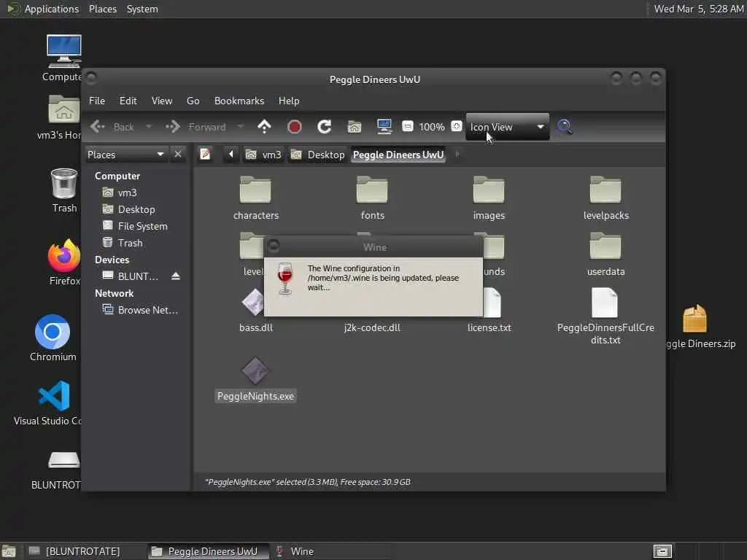Open the fonts folder
Screen dimensions: 747x560
pos(372,198)
